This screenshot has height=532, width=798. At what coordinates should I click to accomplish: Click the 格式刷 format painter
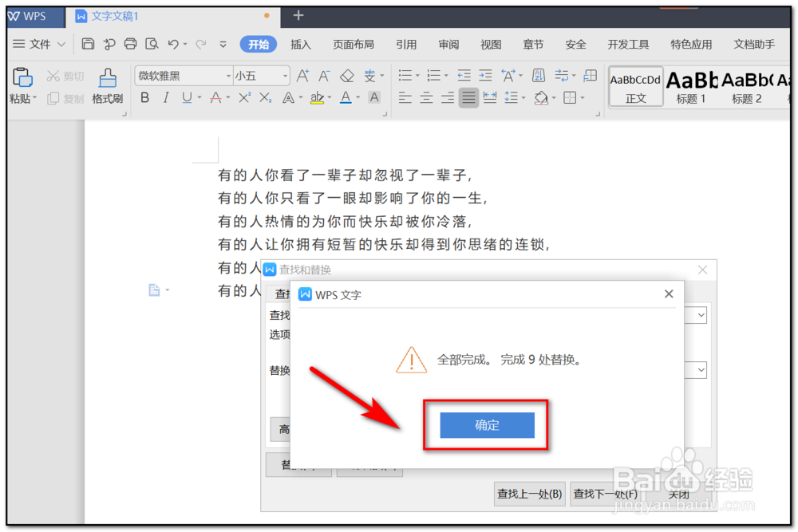tap(108, 85)
